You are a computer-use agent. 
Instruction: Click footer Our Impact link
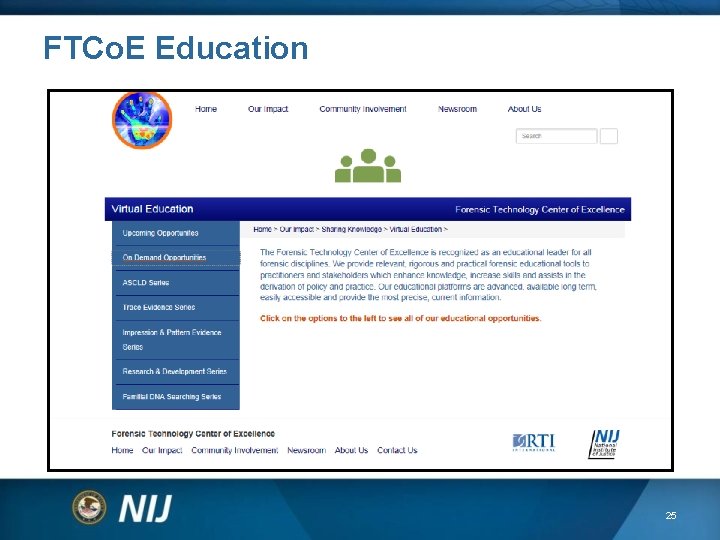click(162, 450)
